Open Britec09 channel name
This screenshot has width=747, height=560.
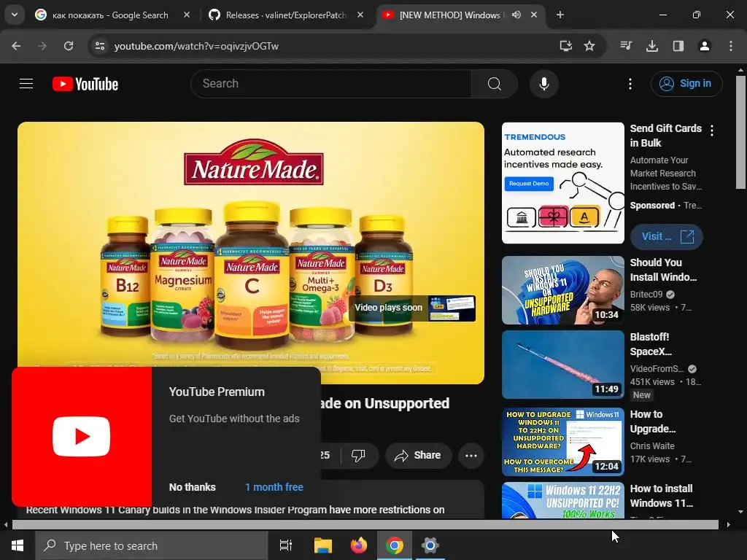(646, 295)
